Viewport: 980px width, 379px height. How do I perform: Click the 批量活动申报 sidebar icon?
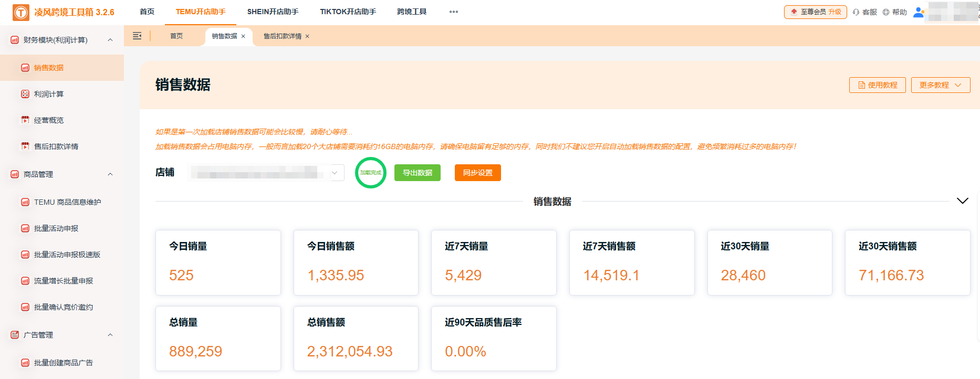coord(25,228)
